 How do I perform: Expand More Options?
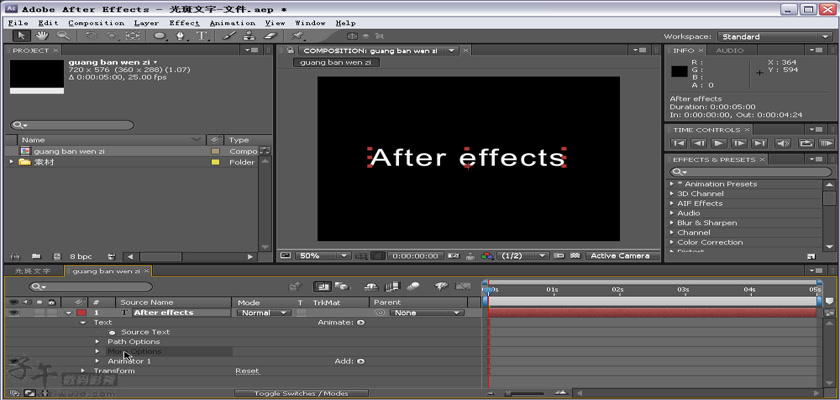tap(97, 351)
